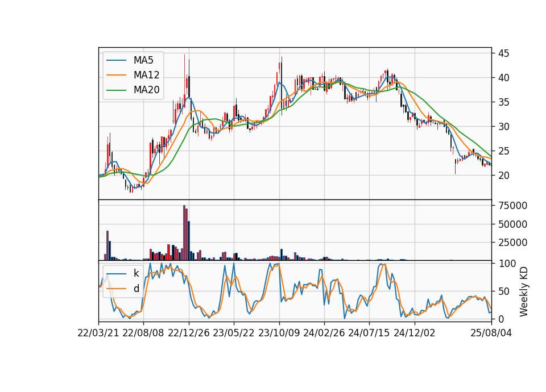Click the price axis value 40
The width and height of the screenshot is (546, 392).
pyautogui.click(x=503, y=78)
